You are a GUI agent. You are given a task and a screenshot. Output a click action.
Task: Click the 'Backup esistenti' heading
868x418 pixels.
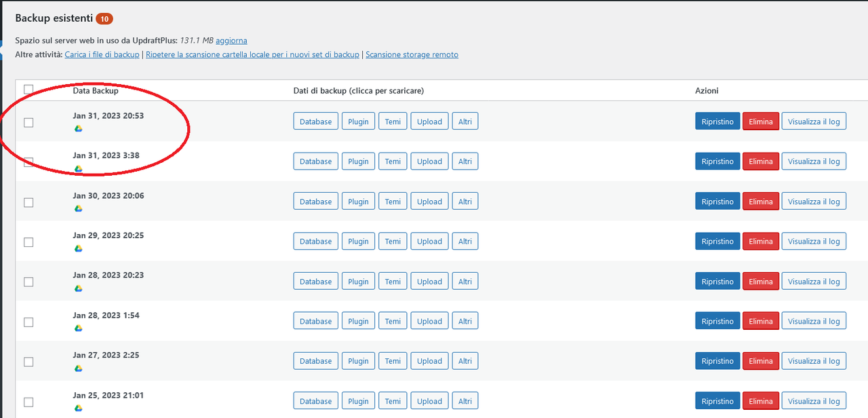click(54, 18)
